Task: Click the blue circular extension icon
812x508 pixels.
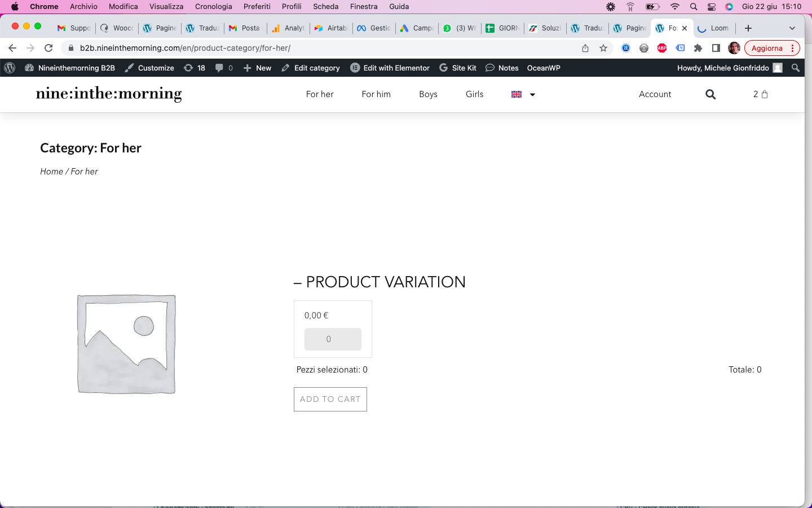Action: (626, 48)
